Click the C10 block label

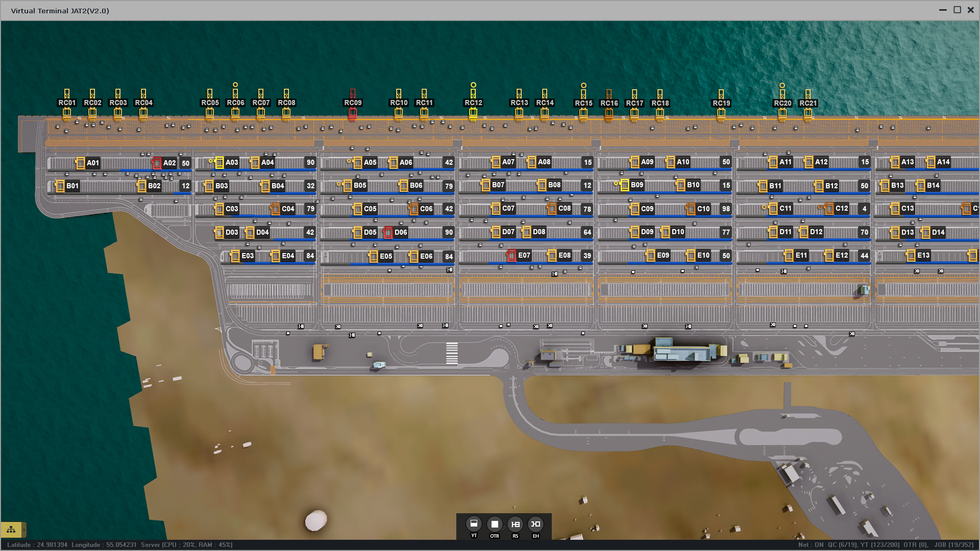[703, 209]
